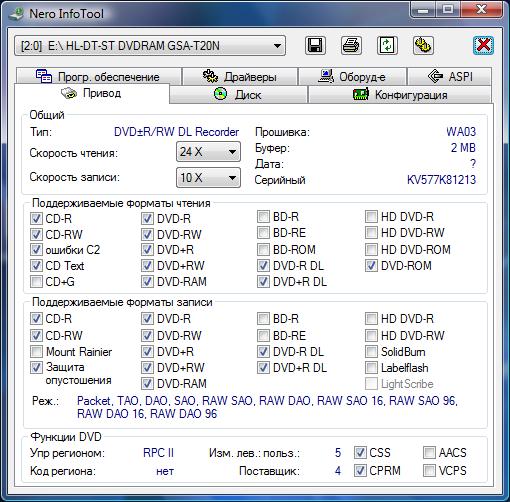The height and width of the screenshot is (502, 510).
Task: Click the RPC II region control value
Action: coord(158,452)
